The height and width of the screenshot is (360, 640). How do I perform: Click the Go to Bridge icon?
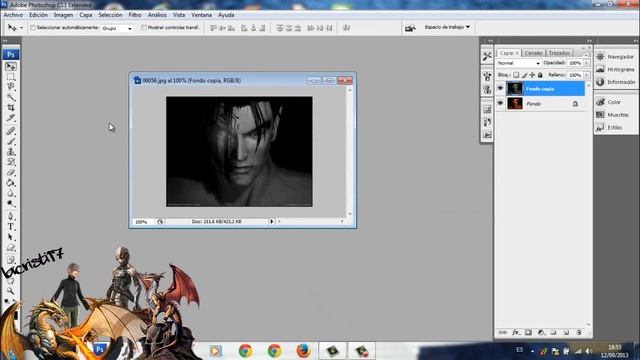[410, 28]
